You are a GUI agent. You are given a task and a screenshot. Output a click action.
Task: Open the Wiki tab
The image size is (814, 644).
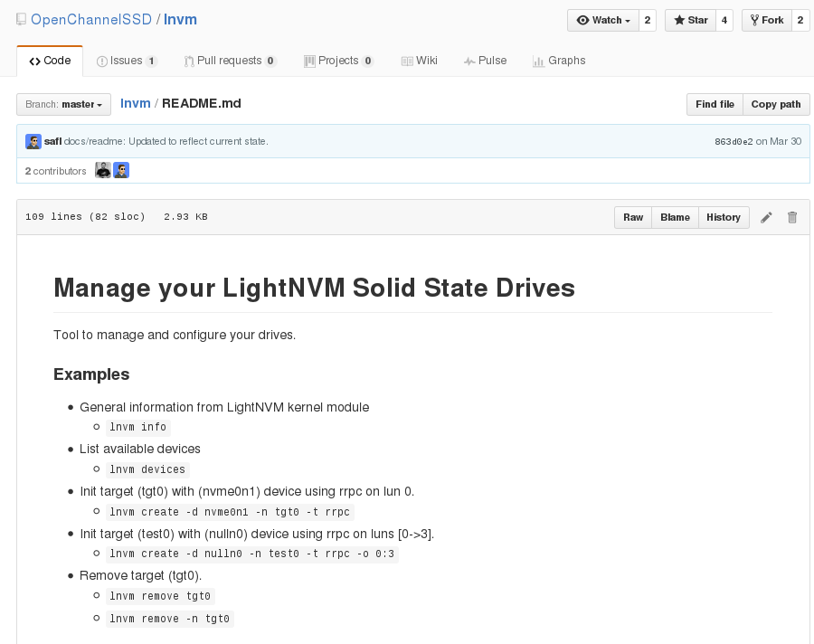(x=420, y=61)
